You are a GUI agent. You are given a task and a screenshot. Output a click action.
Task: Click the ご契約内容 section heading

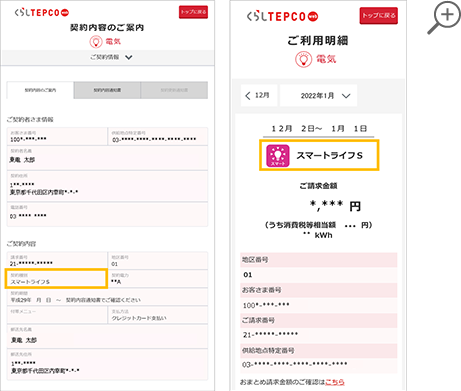coord(21,244)
